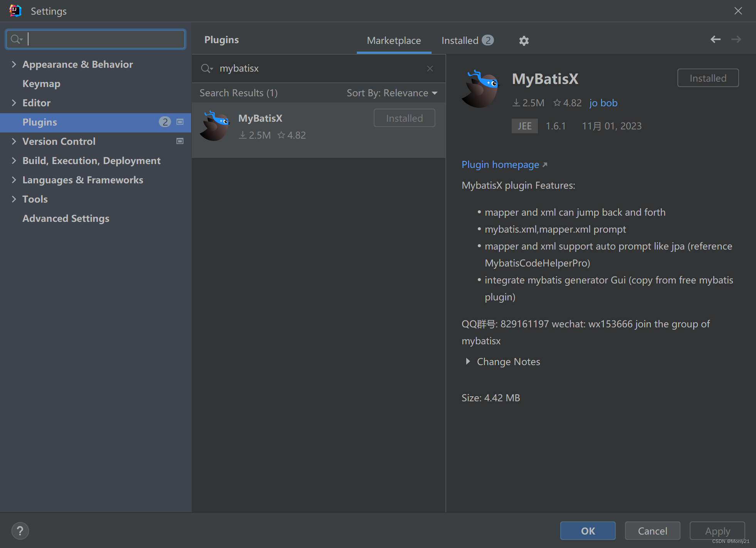Select Plugins in settings tree
The width and height of the screenshot is (756, 548).
coord(96,122)
